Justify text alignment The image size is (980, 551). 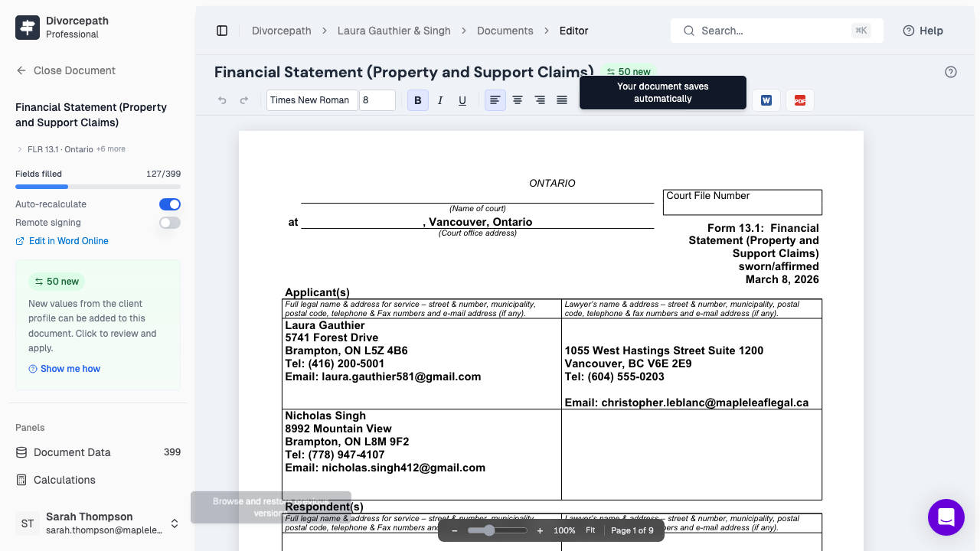tap(562, 100)
